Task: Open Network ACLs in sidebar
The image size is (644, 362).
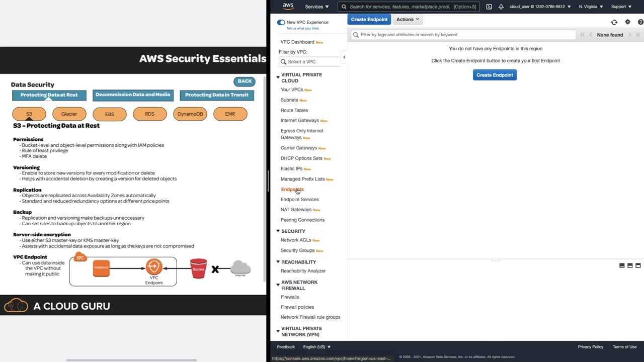Action: click(296, 240)
